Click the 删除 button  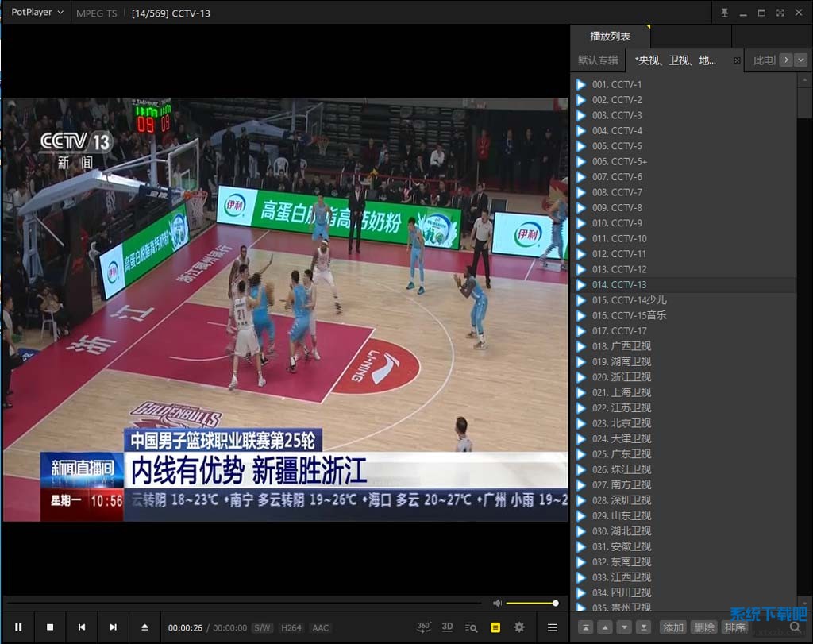[x=704, y=627]
